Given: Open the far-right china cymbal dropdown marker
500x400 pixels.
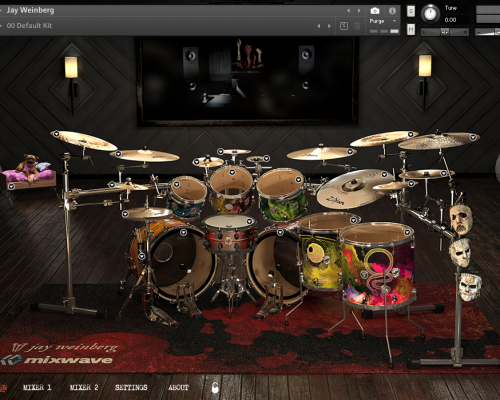Looking at the screenshot, I should (x=473, y=137).
